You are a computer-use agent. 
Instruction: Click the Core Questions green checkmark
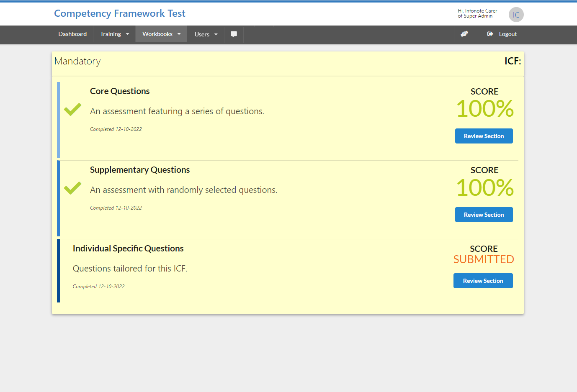73,110
